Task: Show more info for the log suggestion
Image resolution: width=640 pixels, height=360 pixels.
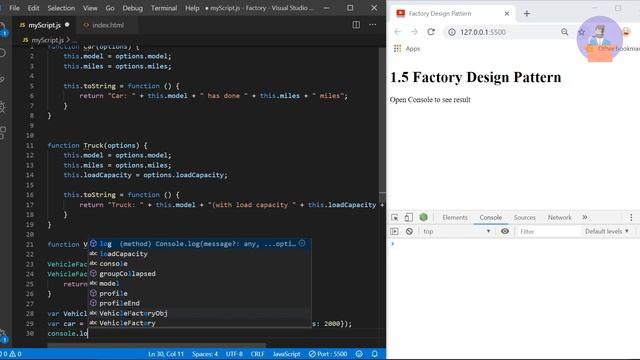Action: (x=302, y=243)
